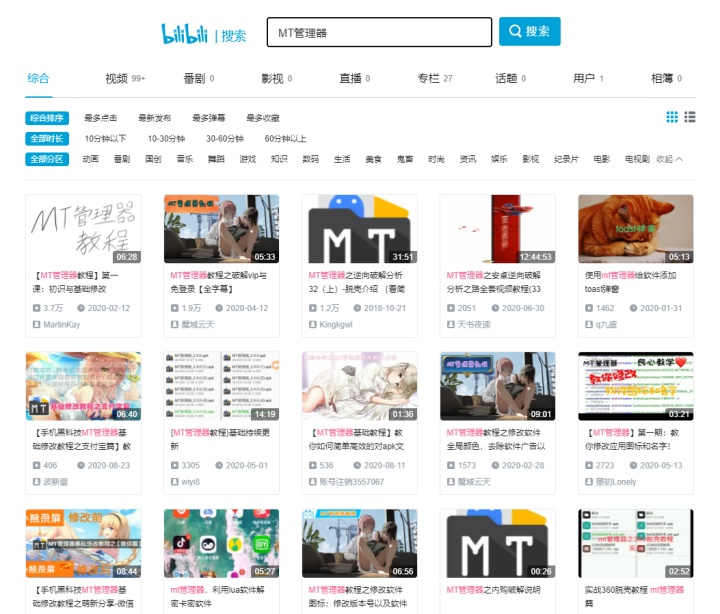
Task: Open the file list thumbnail 14:19
Action: tap(221, 386)
